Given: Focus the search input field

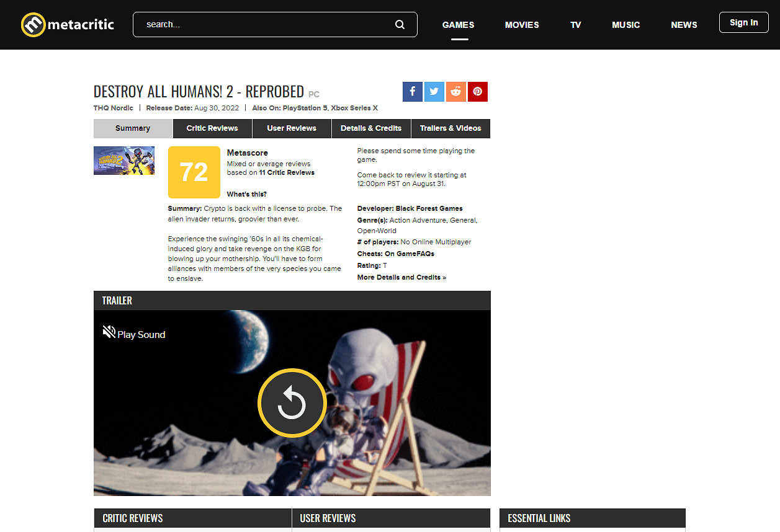Looking at the screenshot, I should pyautogui.click(x=267, y=25).
